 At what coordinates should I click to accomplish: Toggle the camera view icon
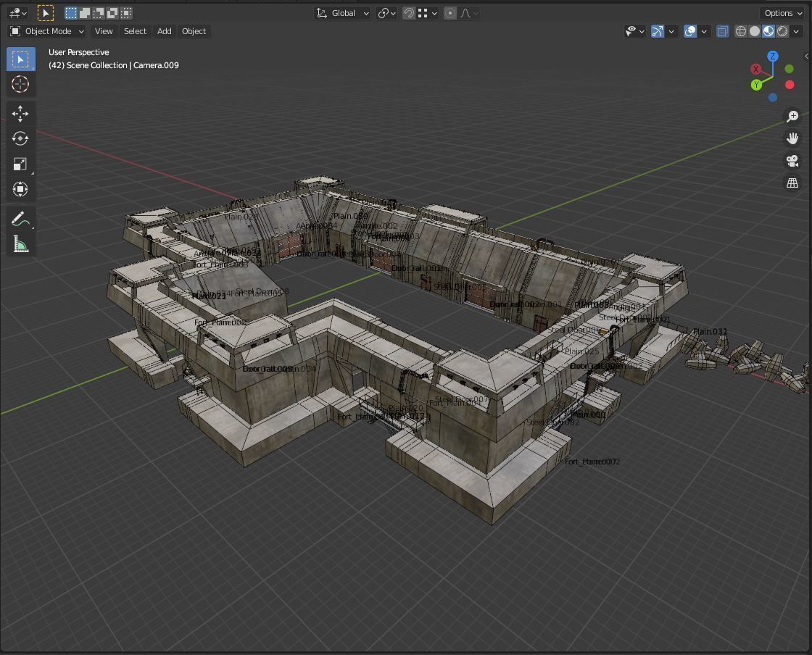click(792, 161)
